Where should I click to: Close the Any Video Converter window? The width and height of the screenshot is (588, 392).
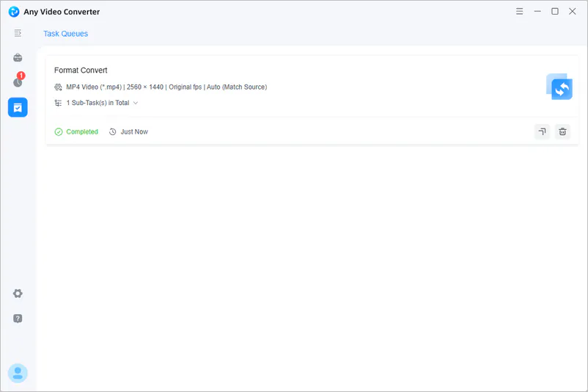click(573, 11)
